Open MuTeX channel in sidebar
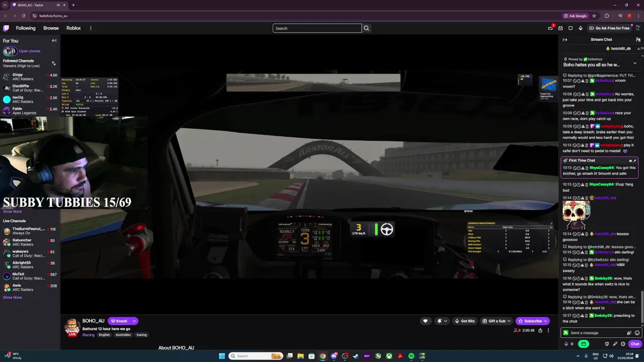Image resolution: width=644 pixels, height=362 pixels. [x=30, y=276]
